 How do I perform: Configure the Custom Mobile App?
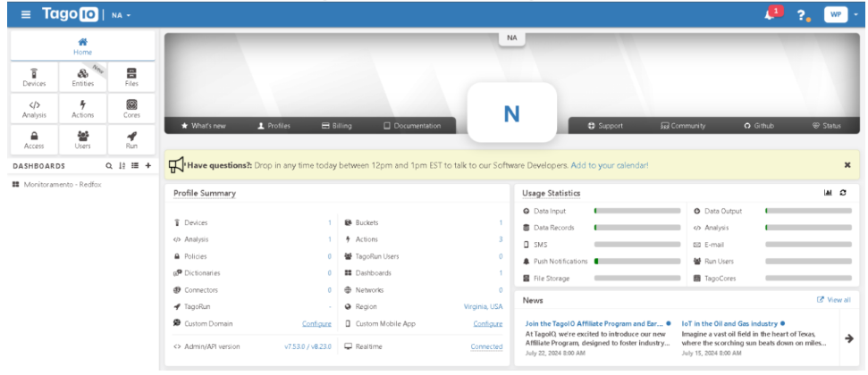pos(488,323)
